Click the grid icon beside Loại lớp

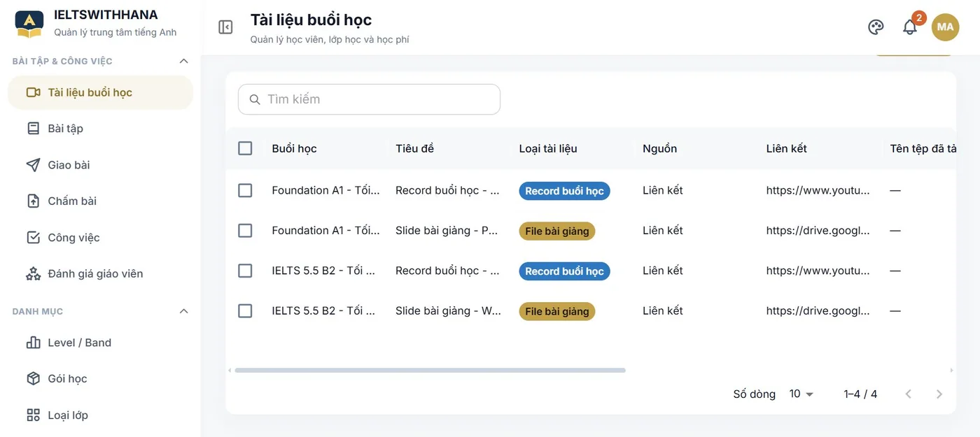tap(33, 415)
